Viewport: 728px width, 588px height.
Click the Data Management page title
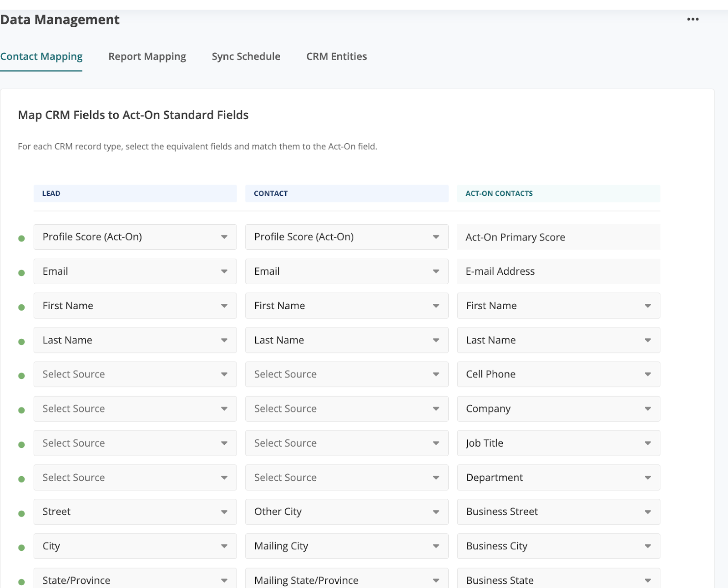[60, 20]
